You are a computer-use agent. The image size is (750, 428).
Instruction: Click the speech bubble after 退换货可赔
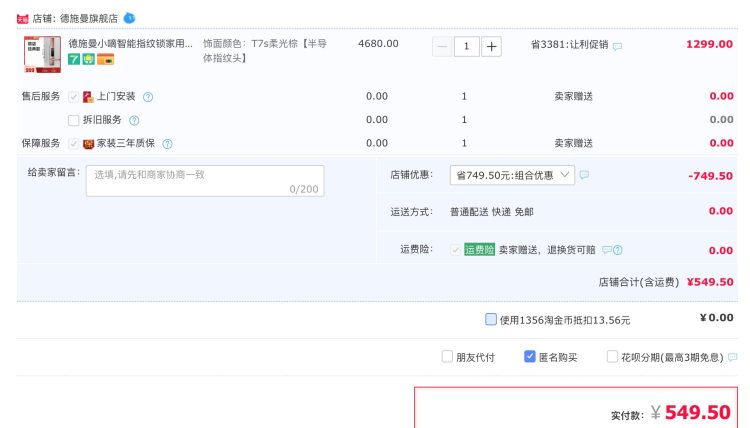(607, 250)
